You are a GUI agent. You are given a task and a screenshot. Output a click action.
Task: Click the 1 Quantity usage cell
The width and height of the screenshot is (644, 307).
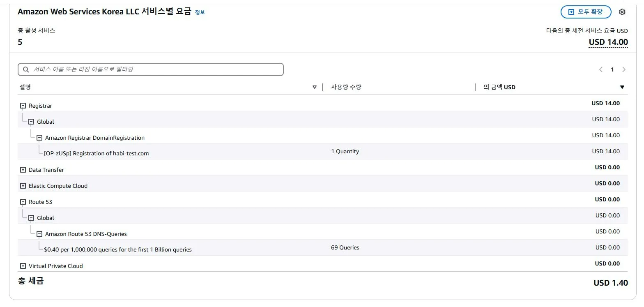click(x=345, y=151)
